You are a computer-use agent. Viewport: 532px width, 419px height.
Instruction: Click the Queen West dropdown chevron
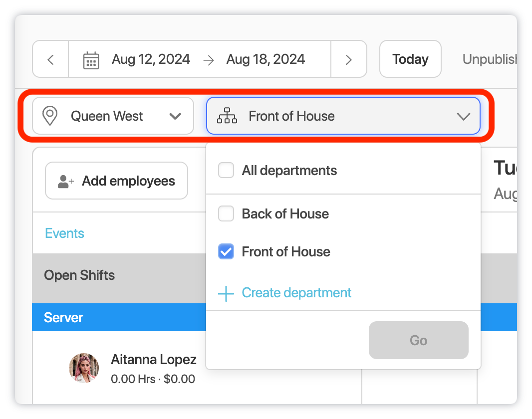tap(175, 116)
